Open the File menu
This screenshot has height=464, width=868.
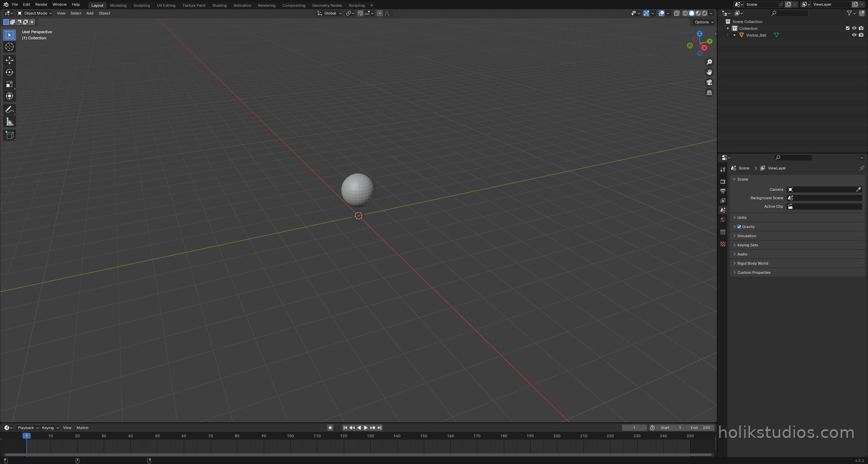(x=15, y=4)
